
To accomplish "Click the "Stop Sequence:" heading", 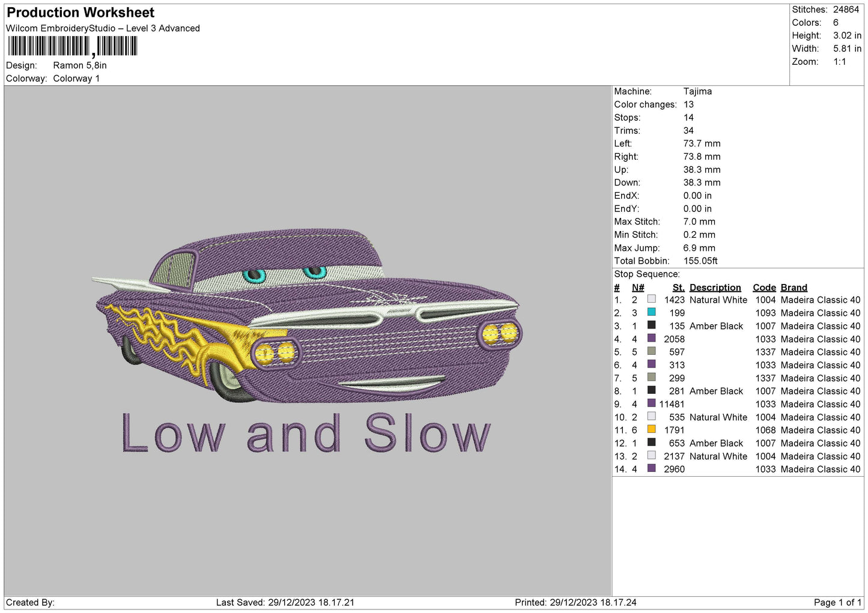I will pyautogui.click(x=647, y=274).
